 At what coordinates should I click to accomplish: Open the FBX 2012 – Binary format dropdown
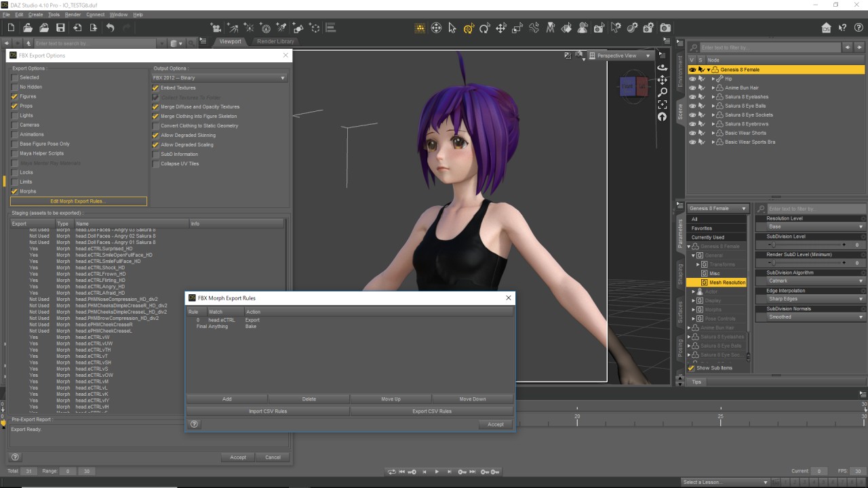pos(219,78)
